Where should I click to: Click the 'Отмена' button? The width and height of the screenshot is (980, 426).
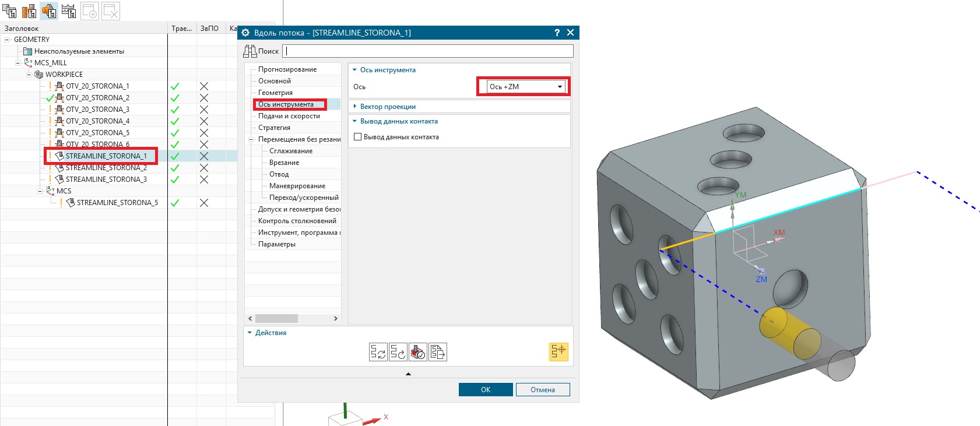[x=542, y=390]
